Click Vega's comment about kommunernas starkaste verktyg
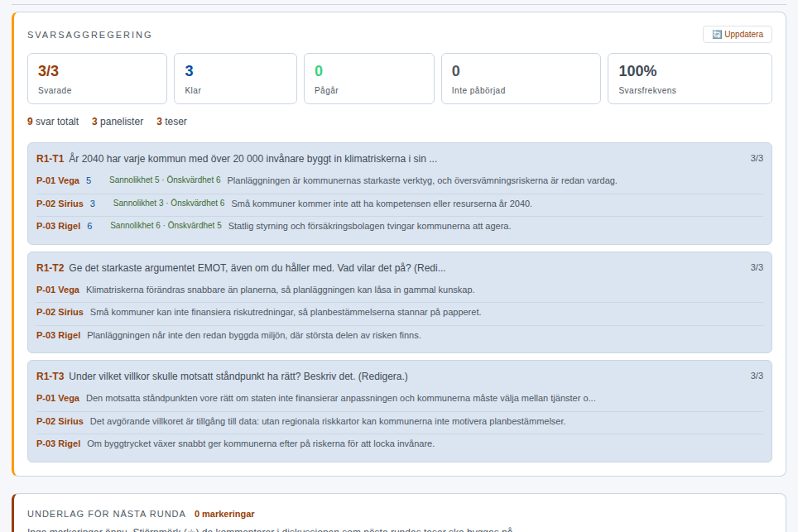This screenshot has height=532, width=798. point(422,180)
